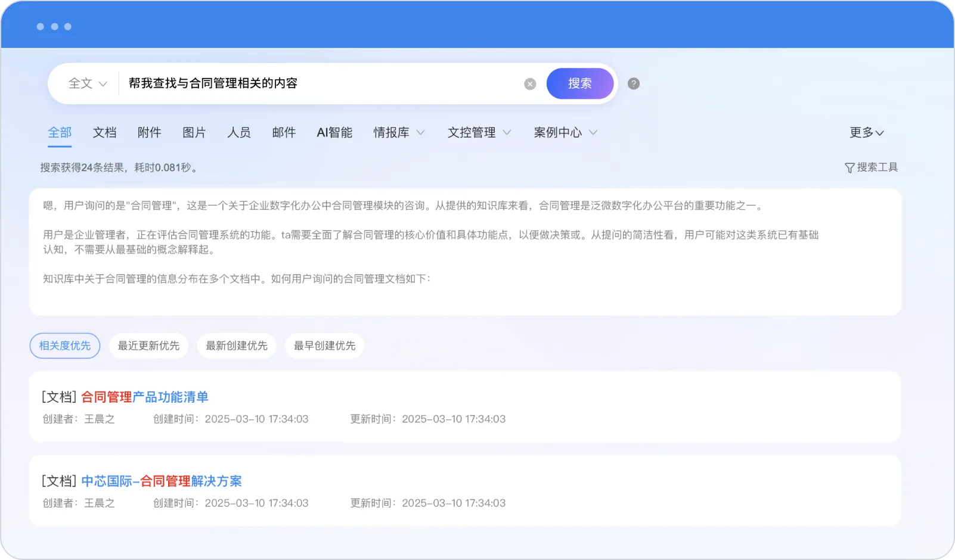This screenshot has height=560, width=955.
Task: Click the blue 搜索 button
Action: (x=580, y=83)
